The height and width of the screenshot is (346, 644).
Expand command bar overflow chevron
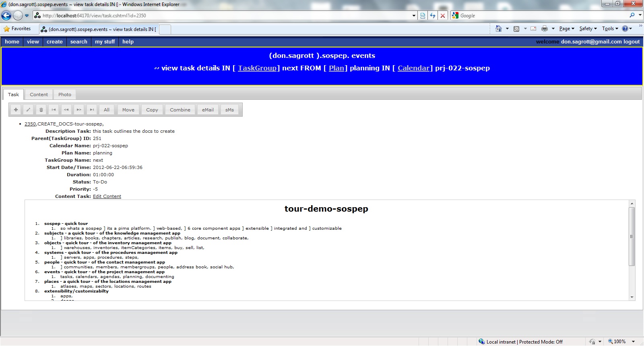point(640,26)
